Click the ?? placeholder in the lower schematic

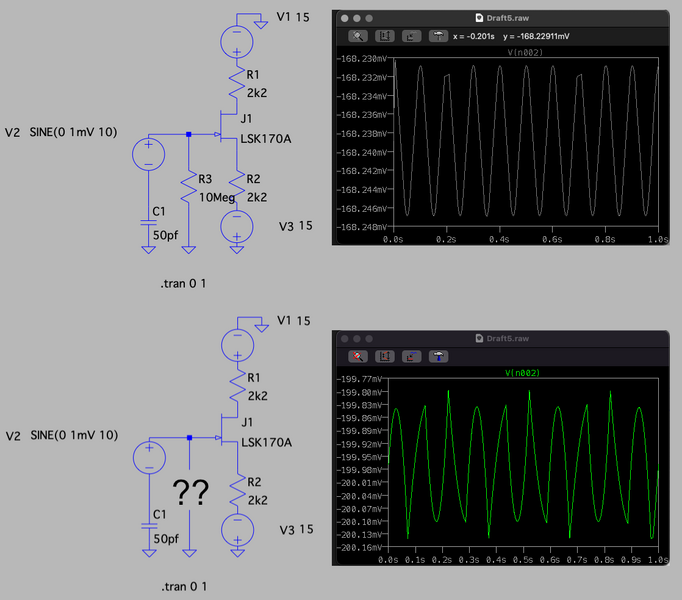(190, 492)
